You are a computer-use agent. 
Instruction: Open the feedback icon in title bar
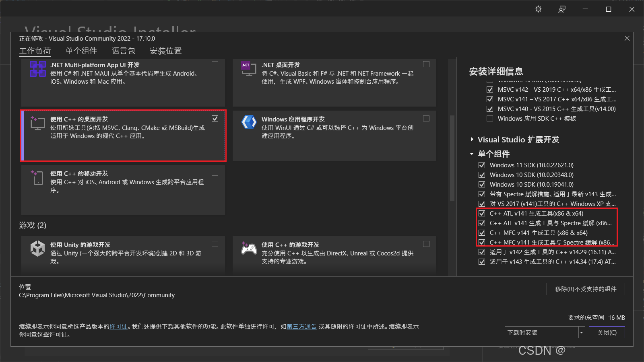click(562, 9)
